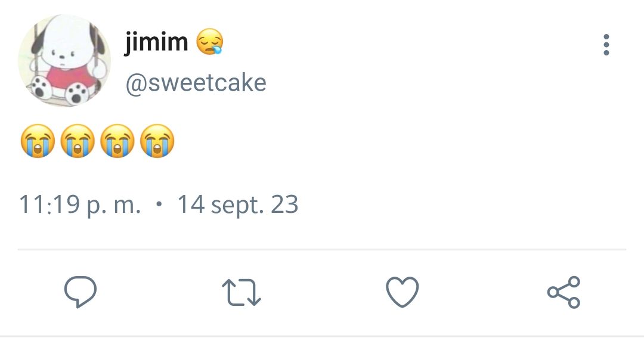Screen dimensions: 644x347
Task: Click the bottom border below action icons
Action: click(x=322, y=337)
